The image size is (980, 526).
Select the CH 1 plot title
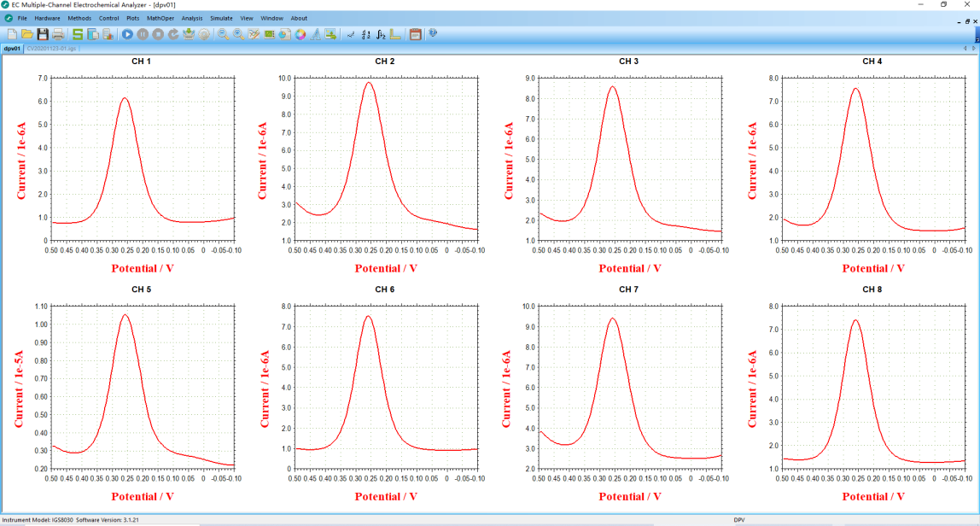pos(141,61)
